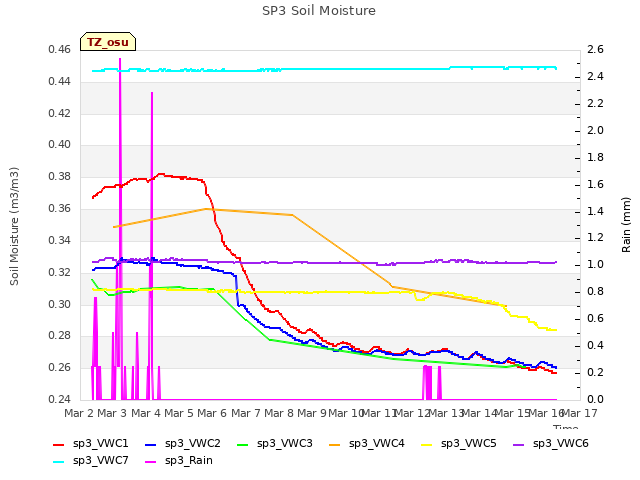The image size is (640, 480).
Task: Click the Soil Moisture (m3/m3) axis label
Action: click(x=14, y=226)
